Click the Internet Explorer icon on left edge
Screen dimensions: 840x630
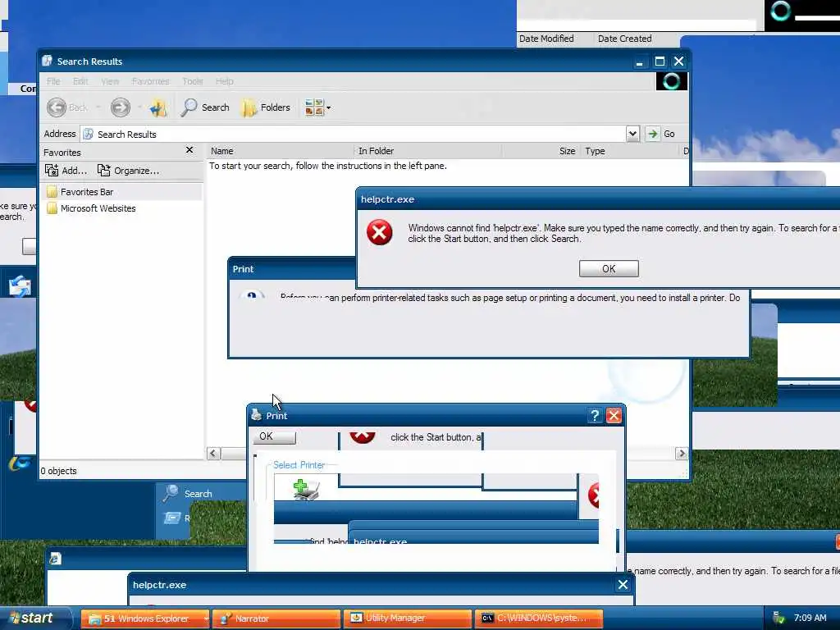tap(20, 463)
